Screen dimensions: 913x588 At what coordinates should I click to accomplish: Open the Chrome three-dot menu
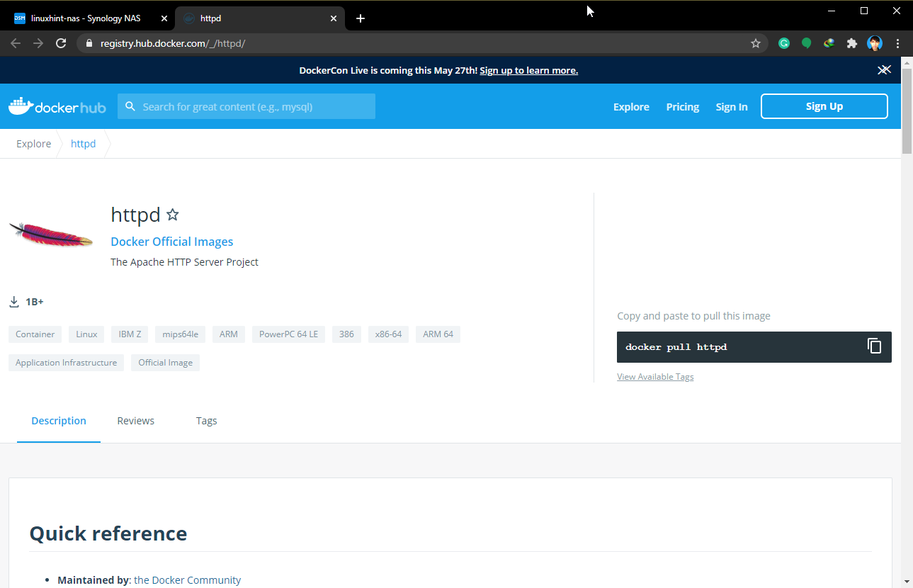(x=898, y=43)
